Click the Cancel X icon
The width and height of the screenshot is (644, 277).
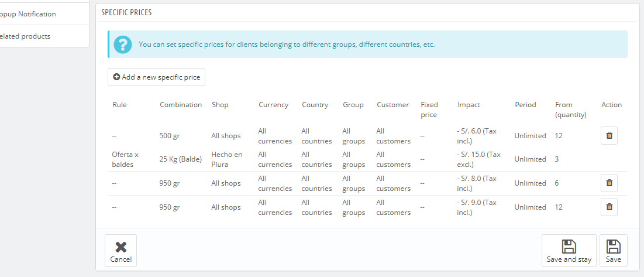120,247
